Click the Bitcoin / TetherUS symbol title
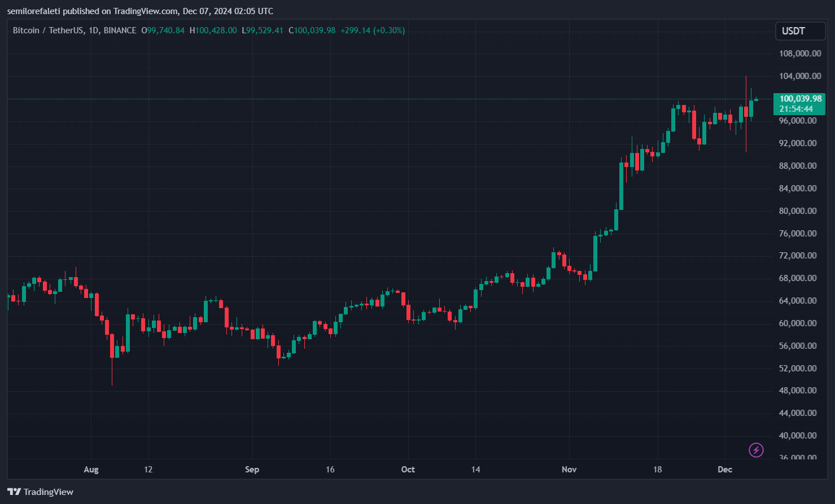This screenshot has height=504, width=835. click(x=49, y=30)
